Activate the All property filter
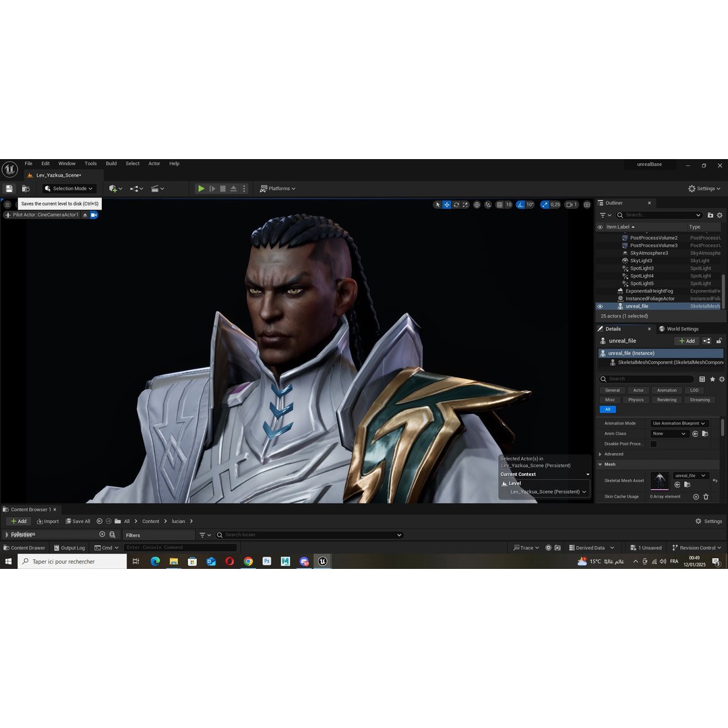The height and width of the screenshot is (728, 728). coord(608,409)
